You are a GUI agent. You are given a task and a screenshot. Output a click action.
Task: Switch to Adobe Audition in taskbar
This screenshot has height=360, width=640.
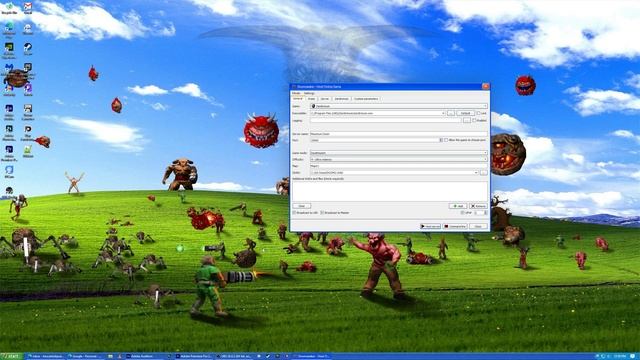(147, 356)
